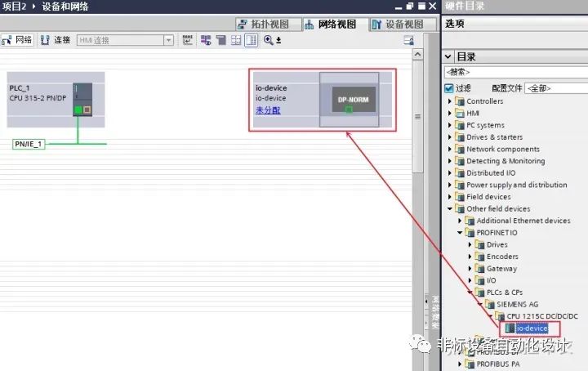Open the 配置文件 profile dropdown

click(556, 88)
